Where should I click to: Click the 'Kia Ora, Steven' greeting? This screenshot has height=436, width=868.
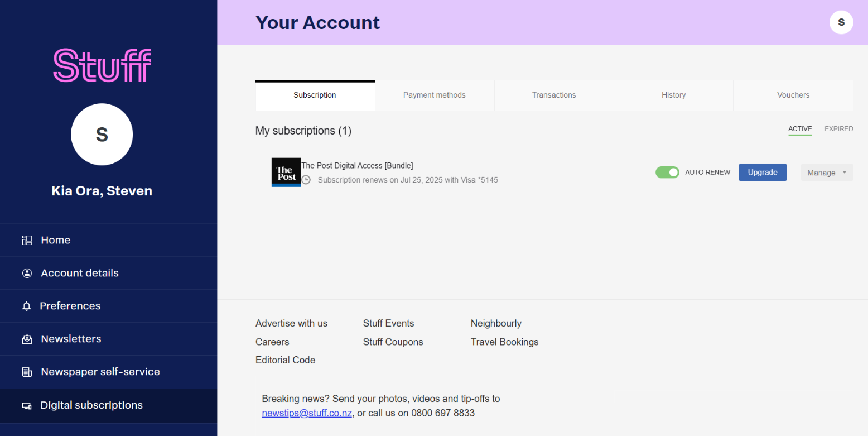tap(102, 191)
